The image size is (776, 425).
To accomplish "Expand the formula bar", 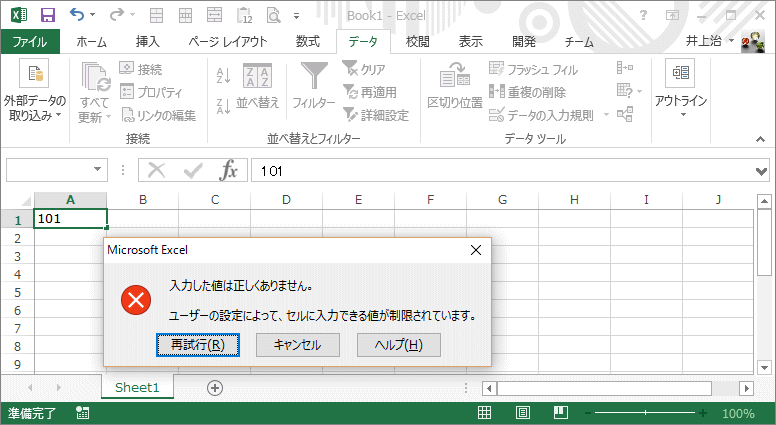I will click(x=761, y=172).
